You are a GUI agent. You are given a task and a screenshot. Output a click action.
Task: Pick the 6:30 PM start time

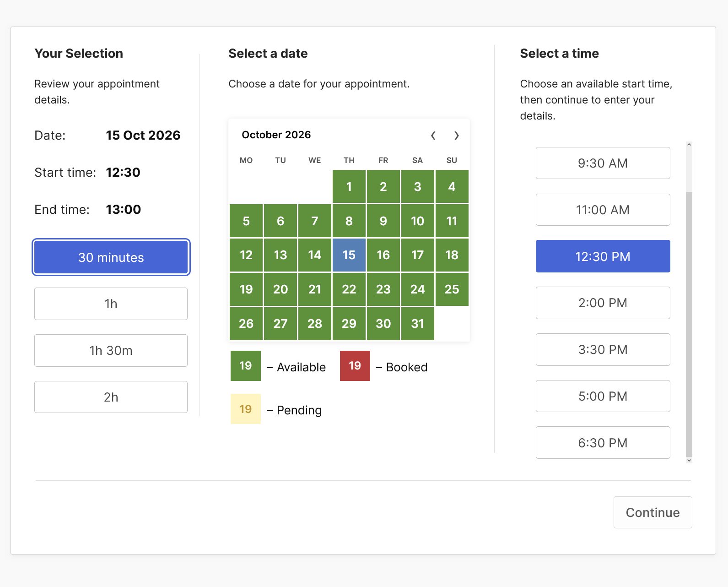(603, 443)
